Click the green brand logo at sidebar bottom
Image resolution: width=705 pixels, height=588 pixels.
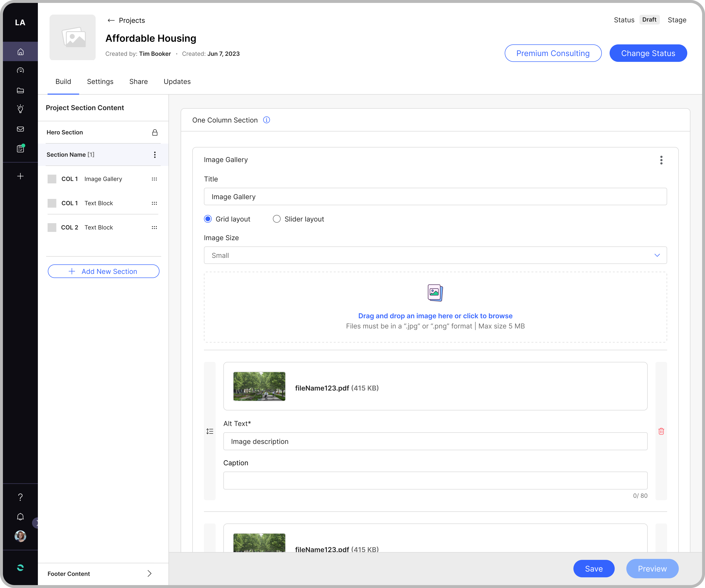20,568
